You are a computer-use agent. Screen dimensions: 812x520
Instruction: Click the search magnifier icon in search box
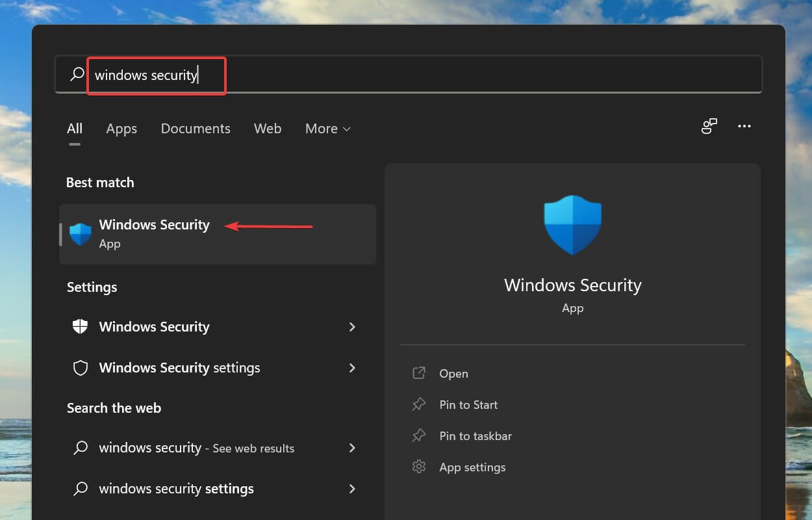click(77, 74)
